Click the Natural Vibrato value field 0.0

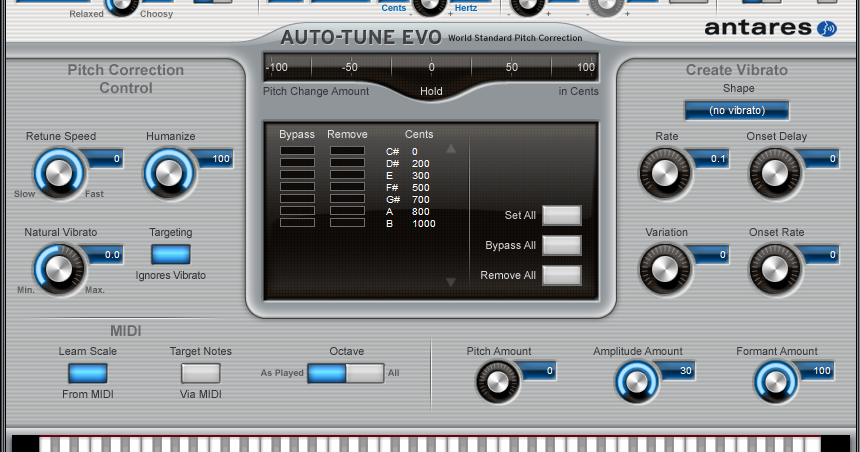pyautogui.click(x=103, y=255)
